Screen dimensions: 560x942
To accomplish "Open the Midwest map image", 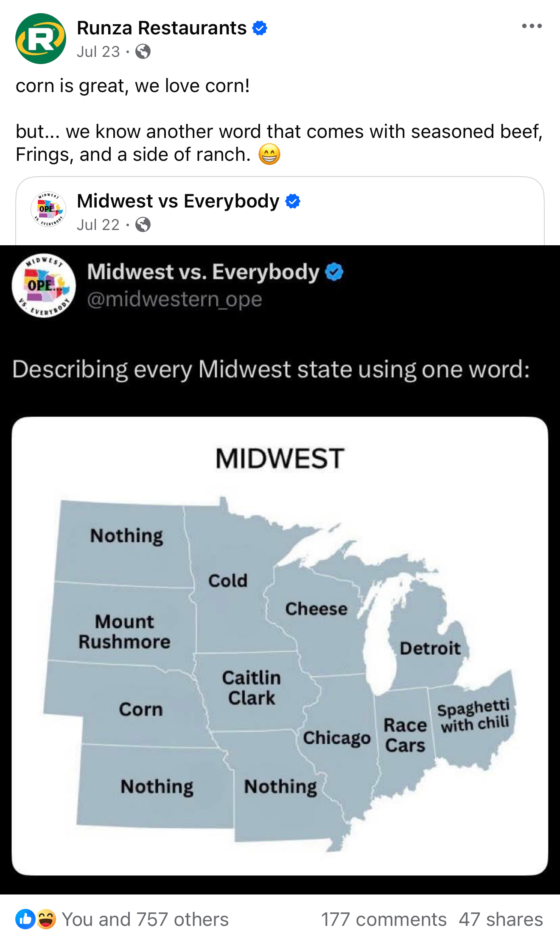I will pos(280,645).
